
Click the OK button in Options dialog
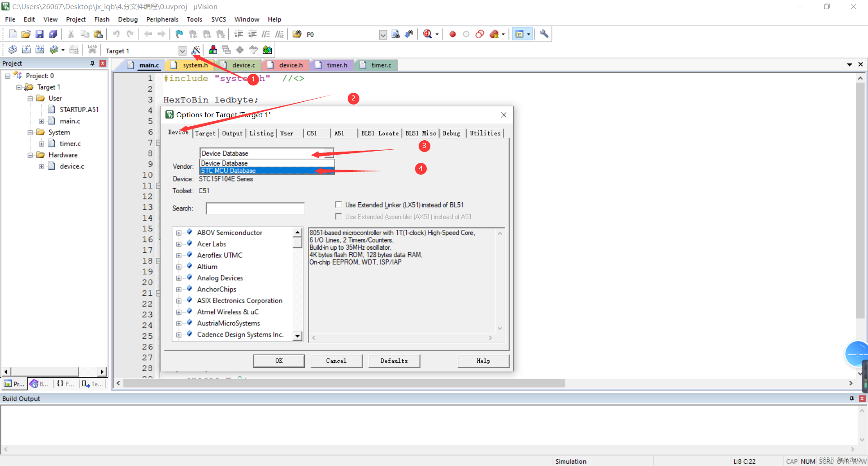[279, 361]
